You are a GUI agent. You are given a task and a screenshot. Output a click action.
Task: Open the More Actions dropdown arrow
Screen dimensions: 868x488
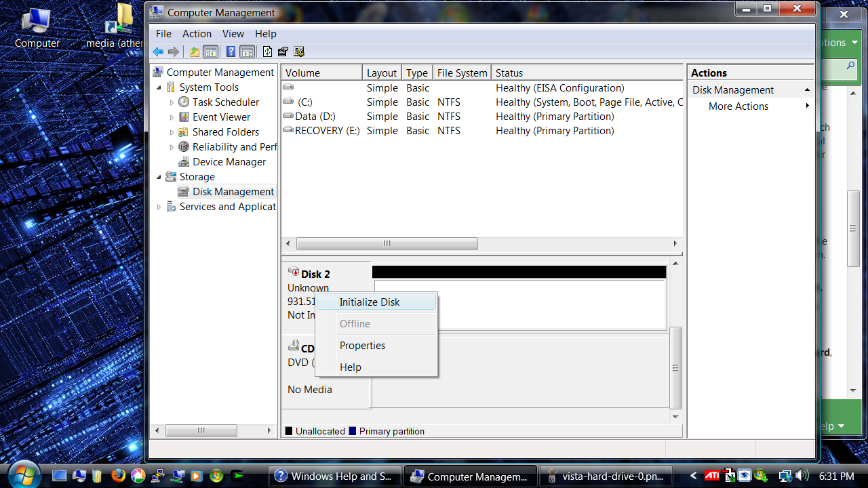click(x=807, y=106)
